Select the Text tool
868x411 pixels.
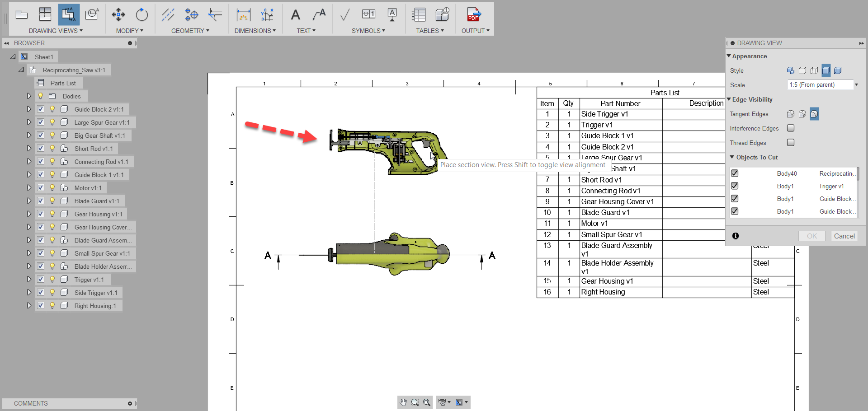pos(296,14)
